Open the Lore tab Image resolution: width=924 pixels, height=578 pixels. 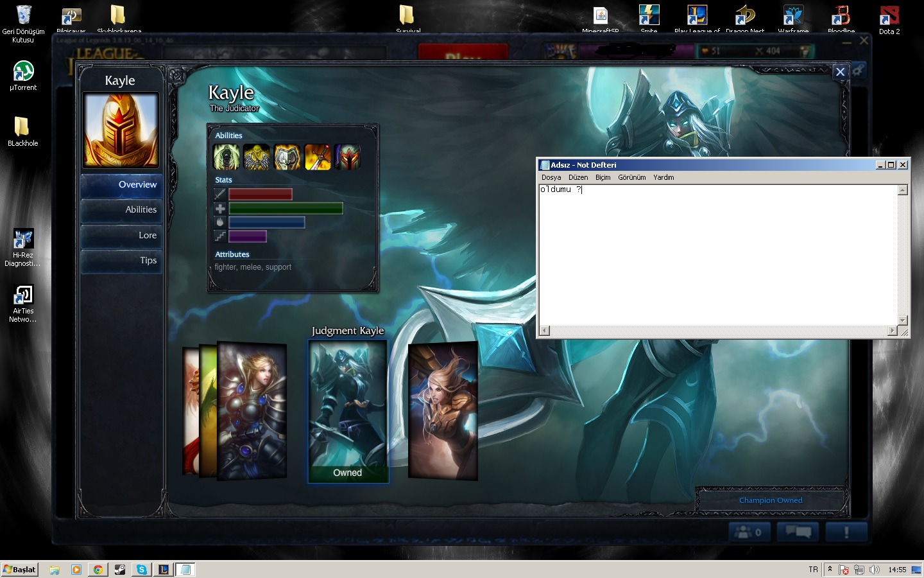pos(121,236)
